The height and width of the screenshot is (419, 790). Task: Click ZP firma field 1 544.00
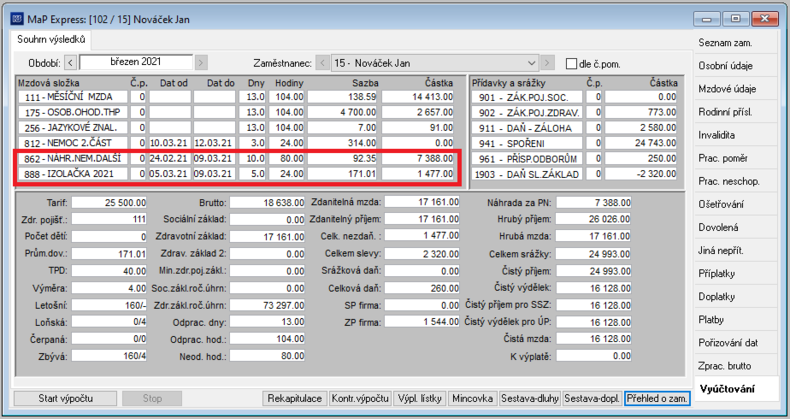(422, 322)
